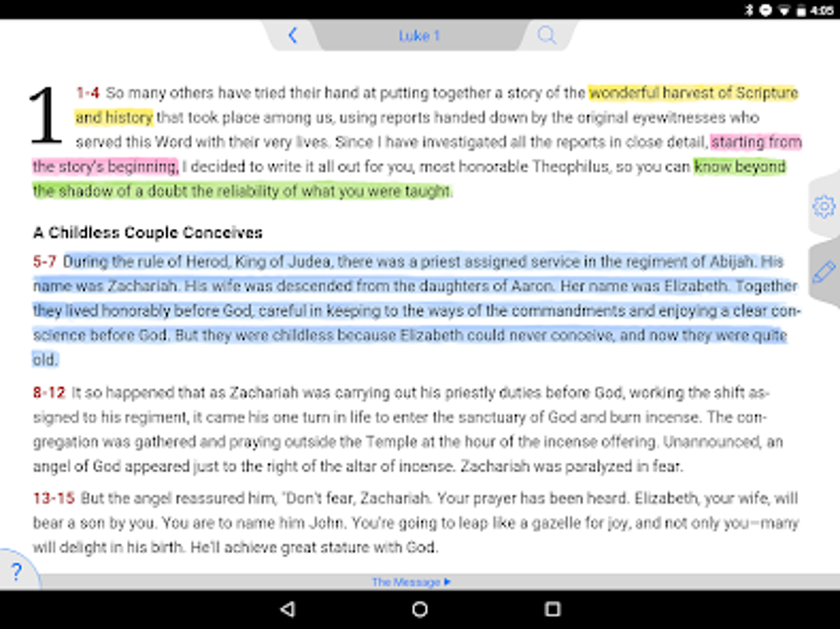Check the Bluetooth status icon
This screenshot has height=629, width=840.
[749, 10]
